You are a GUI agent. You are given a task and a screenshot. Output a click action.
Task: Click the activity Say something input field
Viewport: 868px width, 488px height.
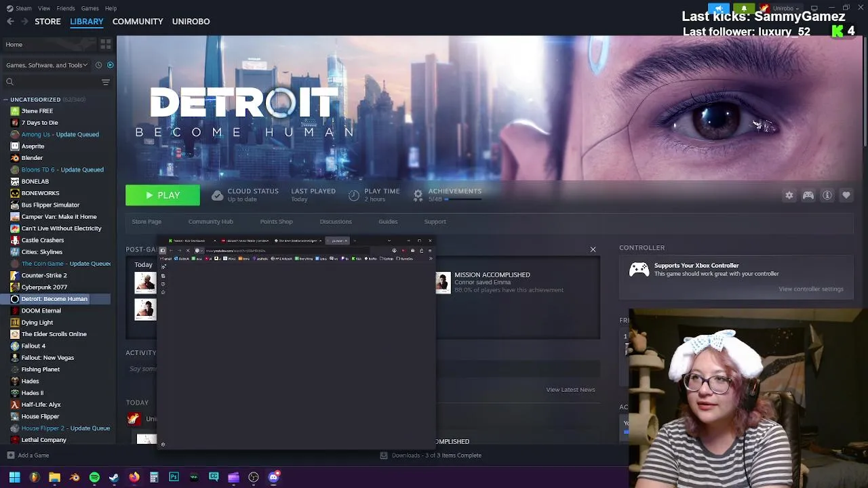[363, 369]
